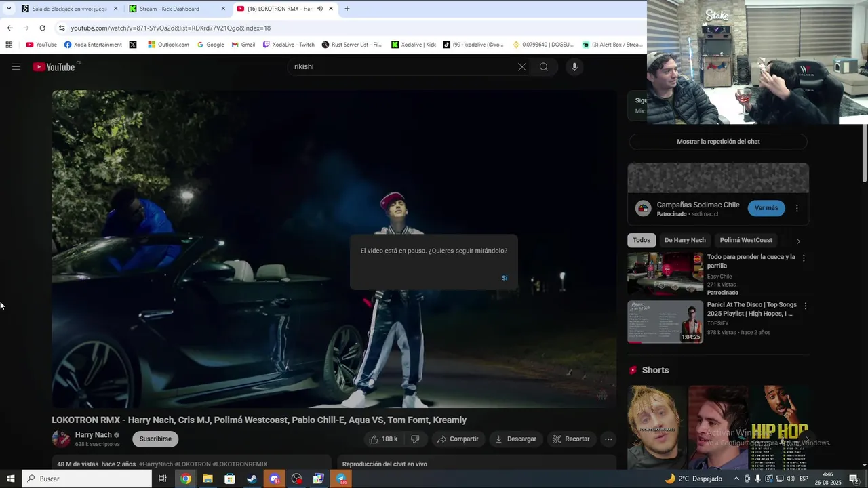Focus the Windows Buscar search box
Image resolution: width=868 pixels, height=488 pixels.
[87, 479]
